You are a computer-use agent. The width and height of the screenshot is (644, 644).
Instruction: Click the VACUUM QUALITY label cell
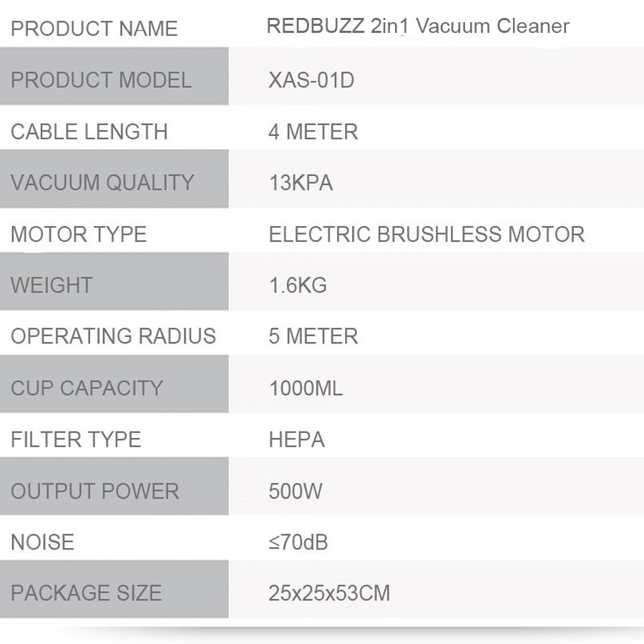coord(102,182)
